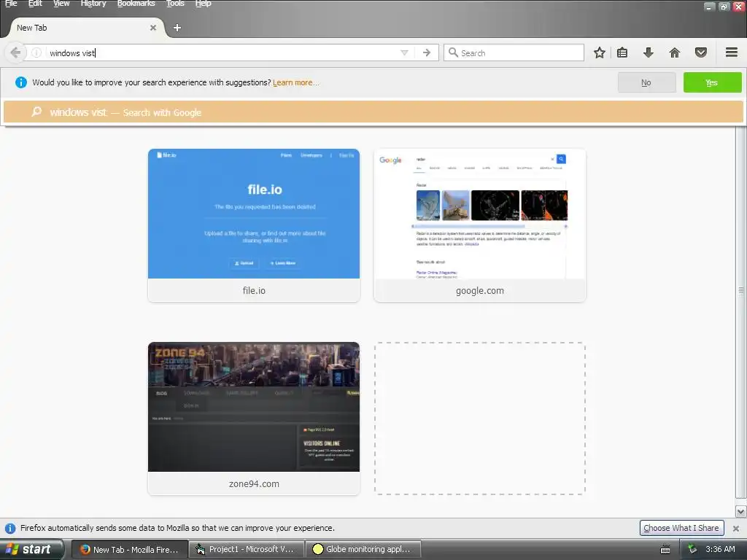
Task: Click the zone94.com tile caption
Action: 254,484
